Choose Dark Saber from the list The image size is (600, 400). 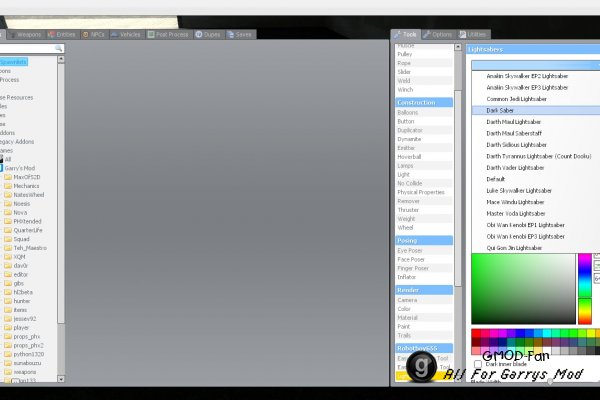[536, 110]
